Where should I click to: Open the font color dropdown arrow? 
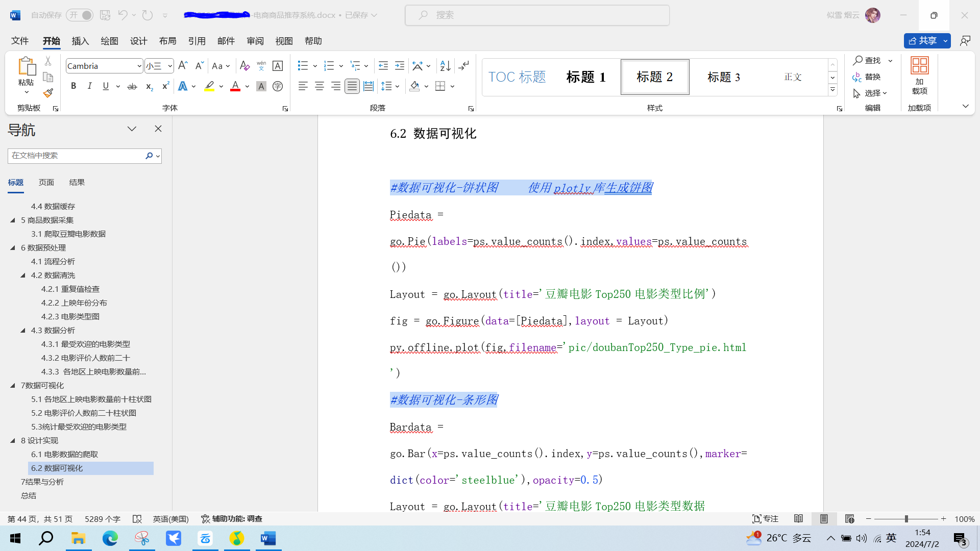[x=247, y=87]
